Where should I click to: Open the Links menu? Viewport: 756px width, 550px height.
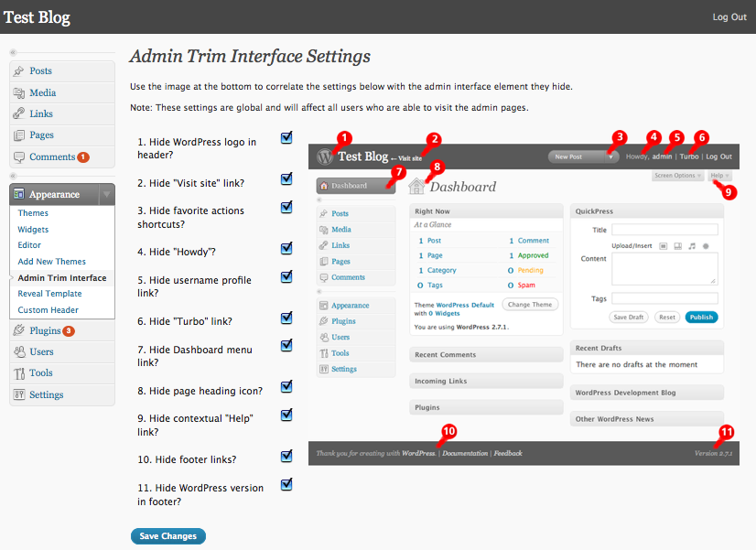click(x=41, y=113)
